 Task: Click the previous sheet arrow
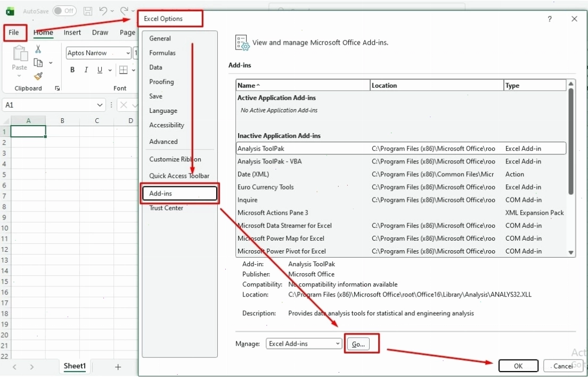coord(14,367)
